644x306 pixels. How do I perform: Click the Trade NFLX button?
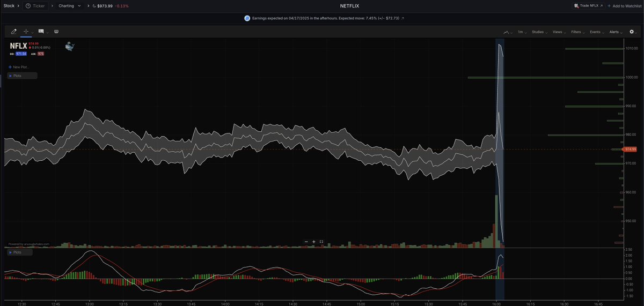(588, 5)
